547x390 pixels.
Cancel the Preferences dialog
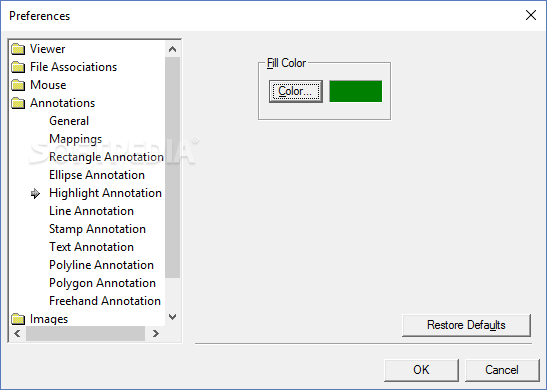click(502, 370)
